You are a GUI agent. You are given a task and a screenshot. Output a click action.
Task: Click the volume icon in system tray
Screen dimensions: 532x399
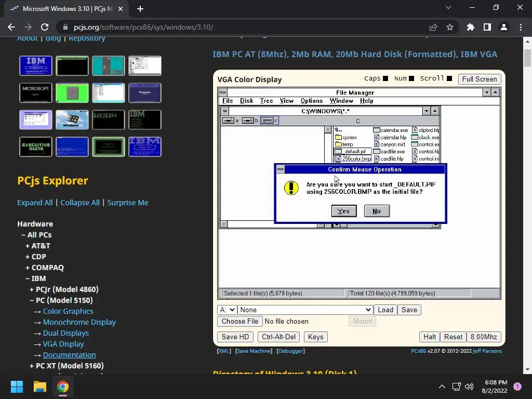[x=469, y=387]
